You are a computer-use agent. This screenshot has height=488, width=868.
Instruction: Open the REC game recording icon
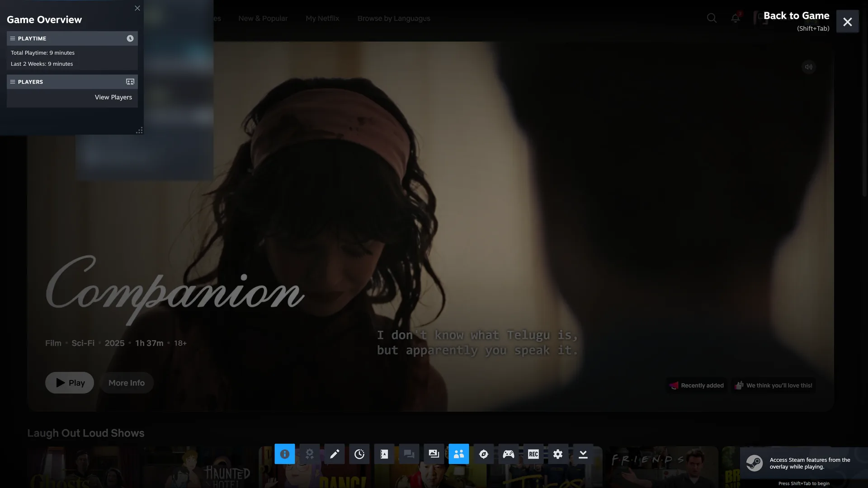(533, 454)
